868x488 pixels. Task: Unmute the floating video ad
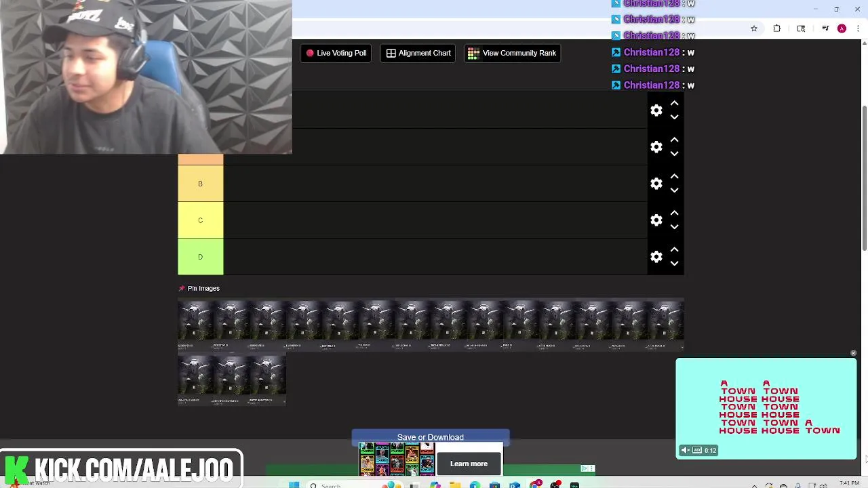pyautogui.click(x=686, y=450)
